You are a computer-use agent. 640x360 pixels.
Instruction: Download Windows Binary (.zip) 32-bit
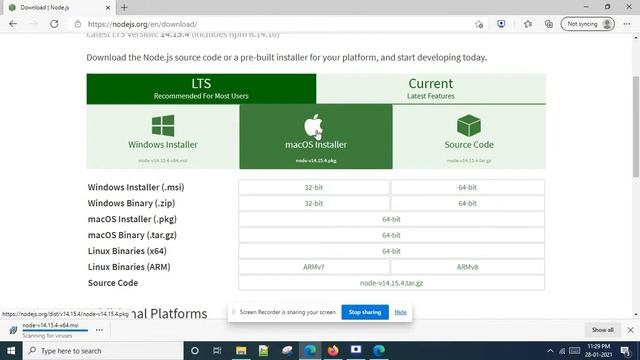tap(314, 203)
